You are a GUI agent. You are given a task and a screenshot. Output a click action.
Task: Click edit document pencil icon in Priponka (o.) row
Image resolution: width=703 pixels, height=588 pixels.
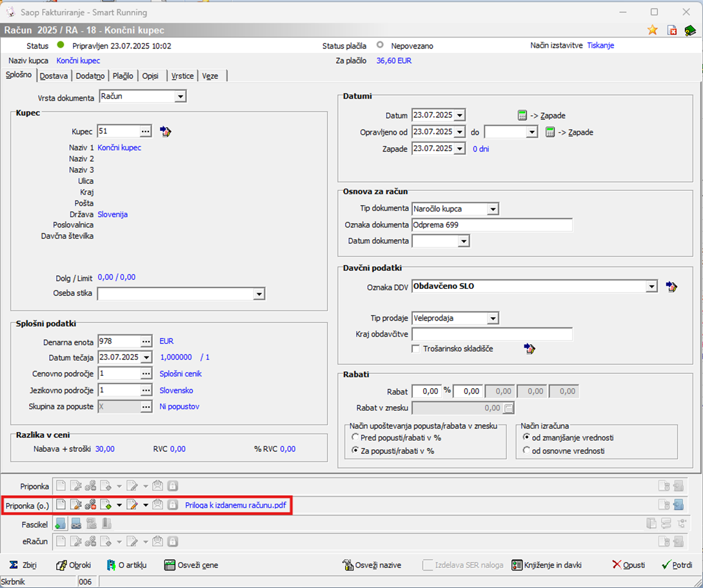(x=132, y=505)
